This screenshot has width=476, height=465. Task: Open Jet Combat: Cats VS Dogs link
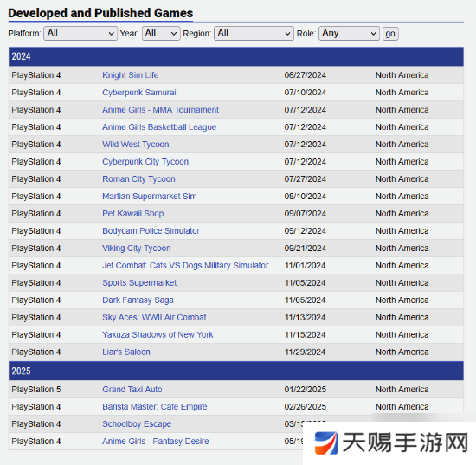185,266
